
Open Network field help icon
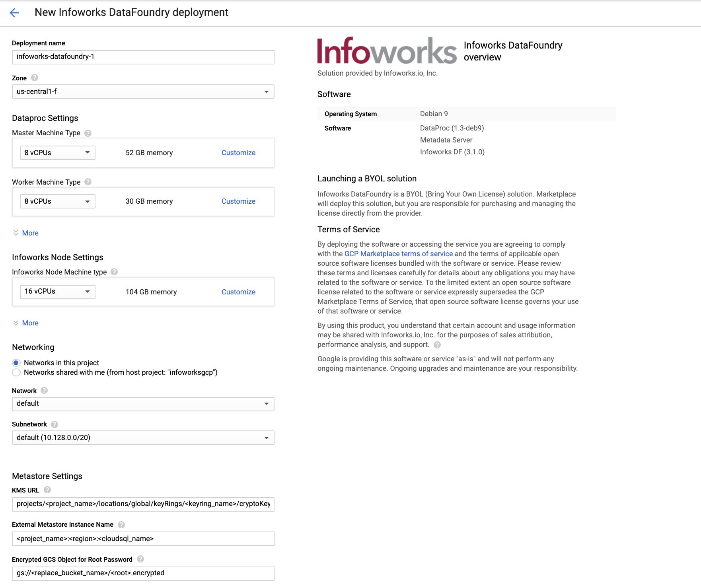click(x=44, y=390)
